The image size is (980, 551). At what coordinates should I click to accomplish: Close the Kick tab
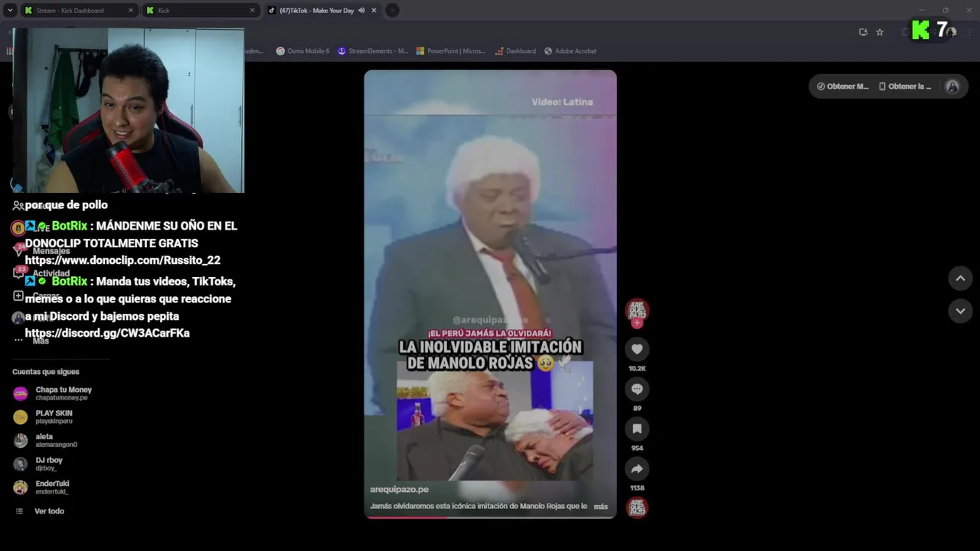tap(252, 11)
